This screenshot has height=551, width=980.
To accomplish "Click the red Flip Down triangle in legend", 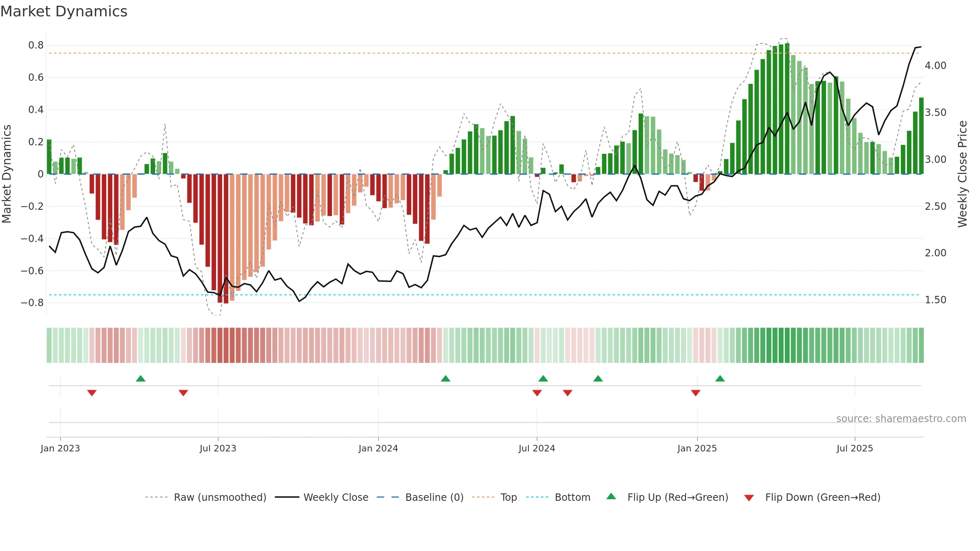I will [749, 498].
